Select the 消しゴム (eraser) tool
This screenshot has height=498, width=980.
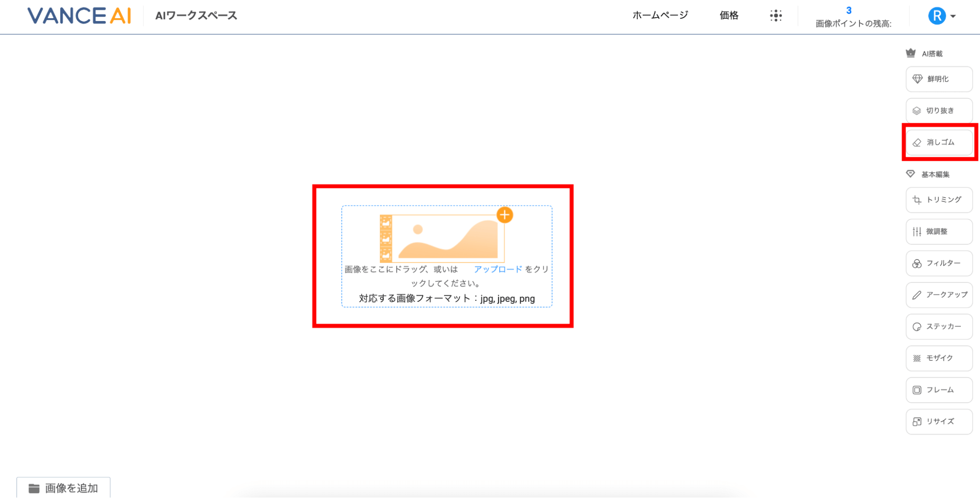click(938, 142)
